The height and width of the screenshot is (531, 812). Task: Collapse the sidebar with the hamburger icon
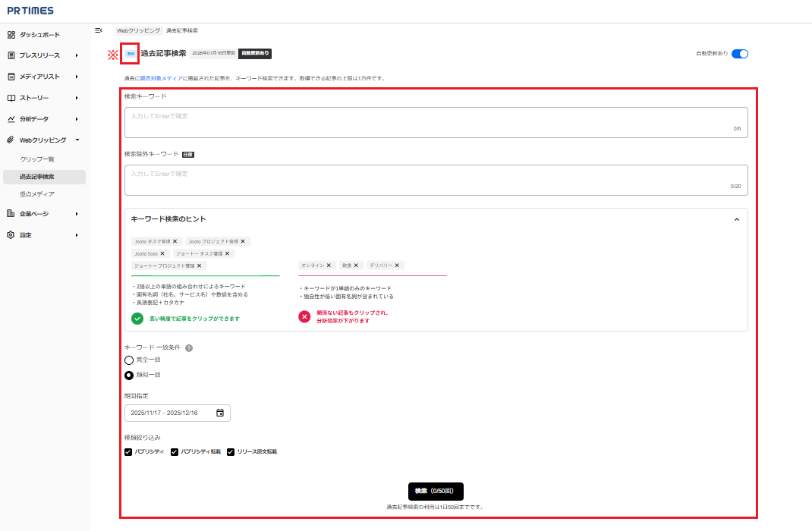click(x=99, y=30)
